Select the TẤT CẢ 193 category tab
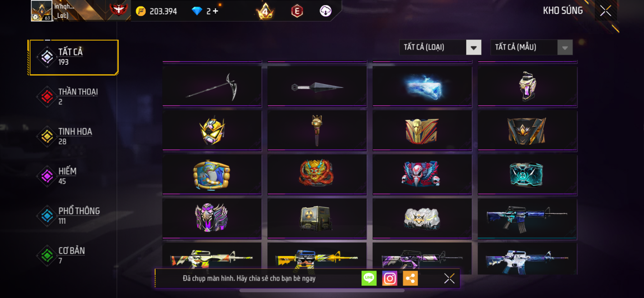644x298 pixels. [74, 57]
